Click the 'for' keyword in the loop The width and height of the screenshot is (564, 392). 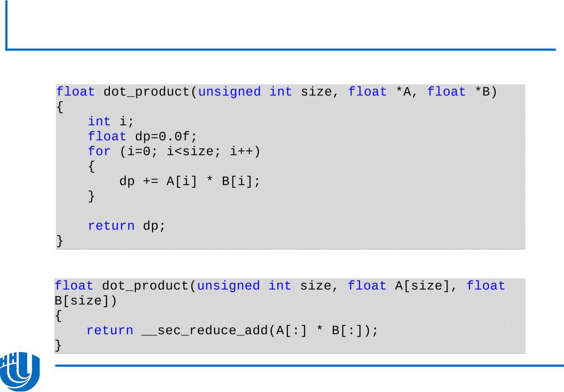click(99, 151)
